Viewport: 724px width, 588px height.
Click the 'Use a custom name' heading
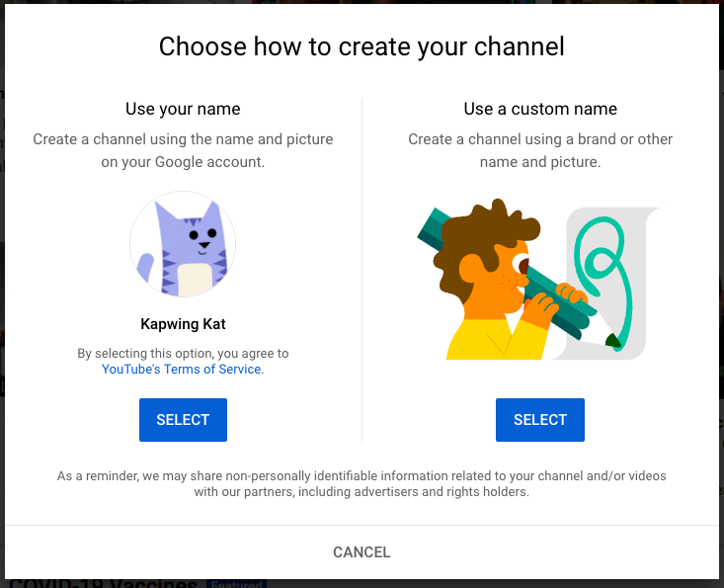click(x=540, y=109)
